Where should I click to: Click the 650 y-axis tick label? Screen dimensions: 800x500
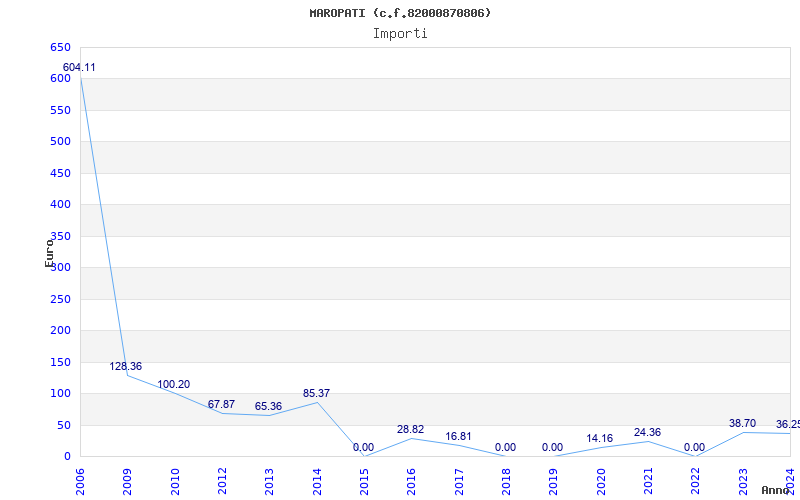[x=60, y=47]
